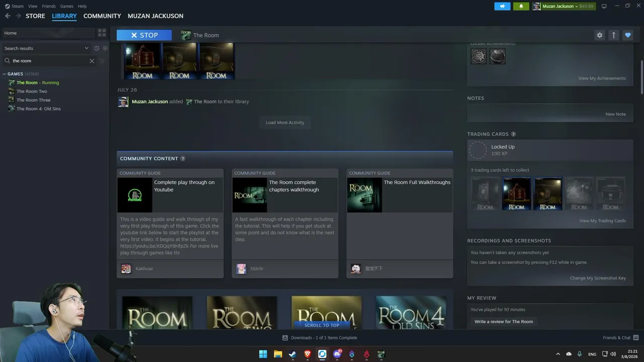Viewport: 644px width, 362px height.
Task: Open the Windows Start menu
Action: [x=263, y=354]
